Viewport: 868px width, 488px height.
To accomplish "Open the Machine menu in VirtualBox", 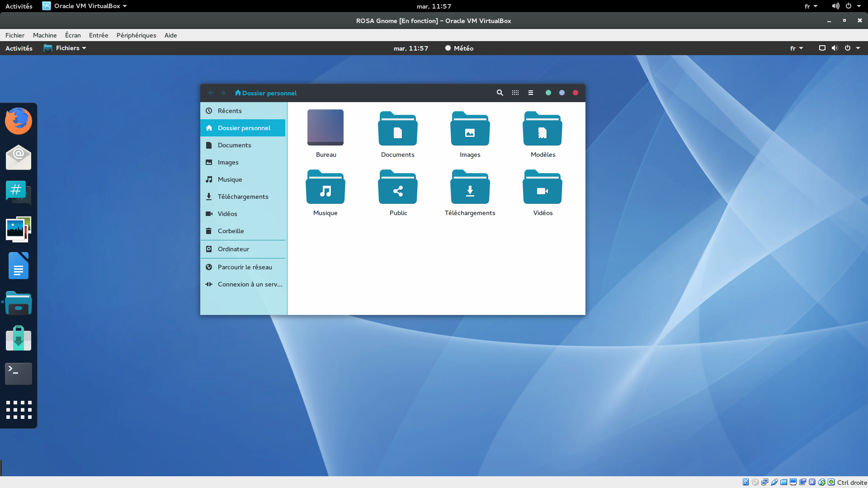I will (x=45, y=35).
